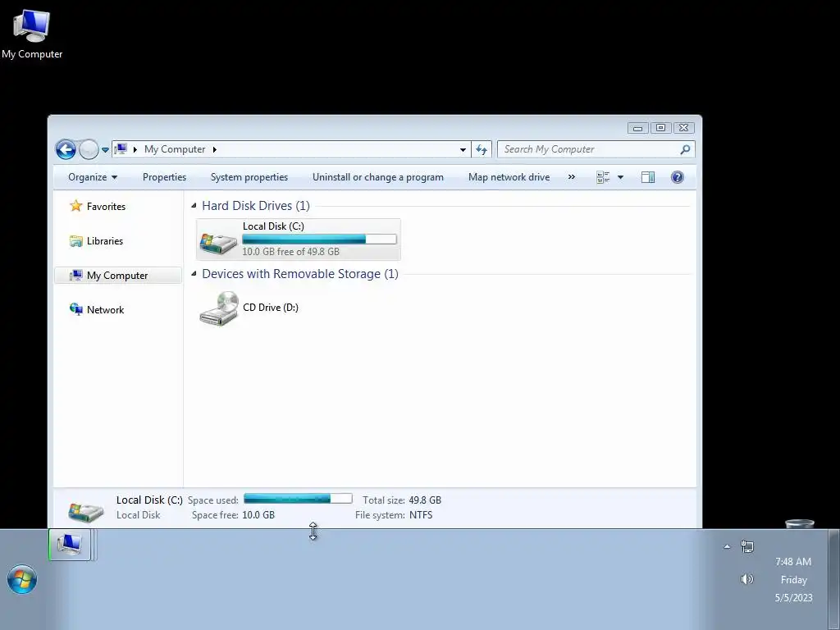The height and width of the screenshot is (630, 840).
Task: Select Local Disk (C:) drive icon
Action: click(218, 242)
